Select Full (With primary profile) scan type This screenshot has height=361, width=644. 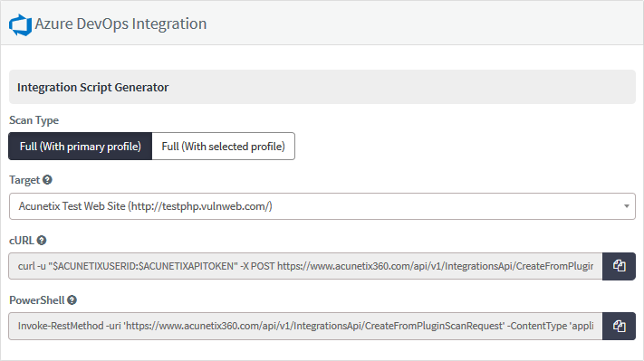coord(81,146)
